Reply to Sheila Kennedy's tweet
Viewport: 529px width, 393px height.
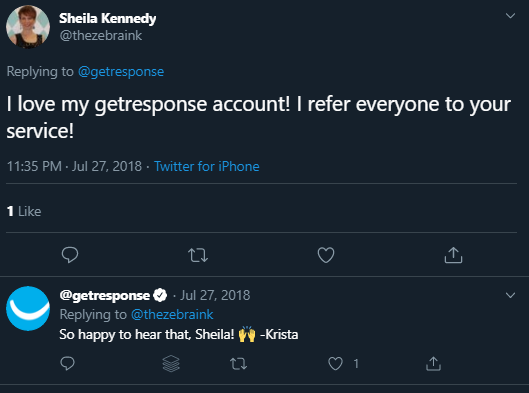[x=70, y=255]
